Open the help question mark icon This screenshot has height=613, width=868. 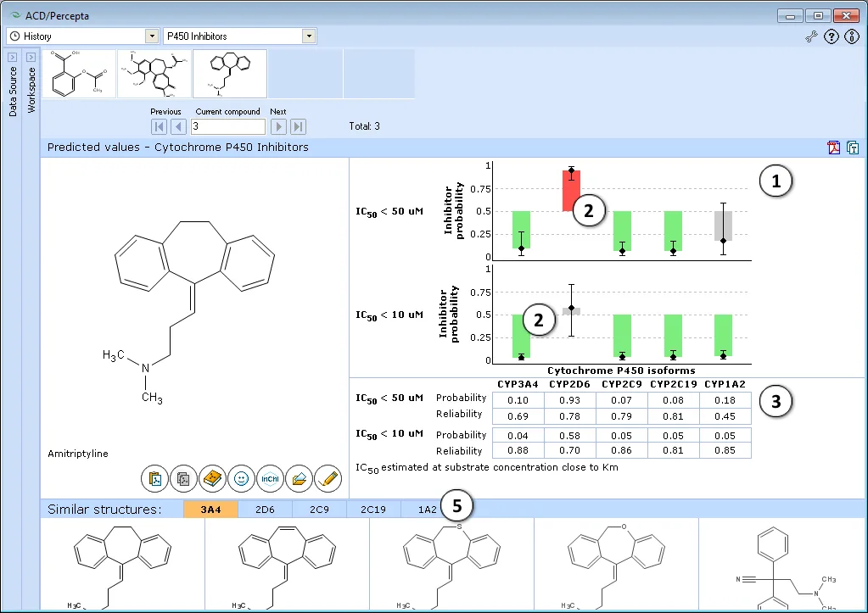[x=832, y=36]
